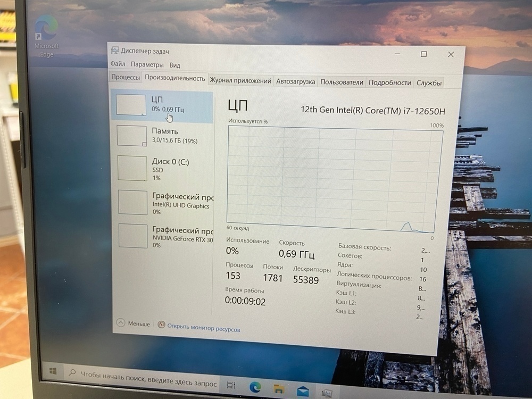This screenshot has width=532, height=399.
Task: Minimize the Task Manager window
Action: coord(397,54)
